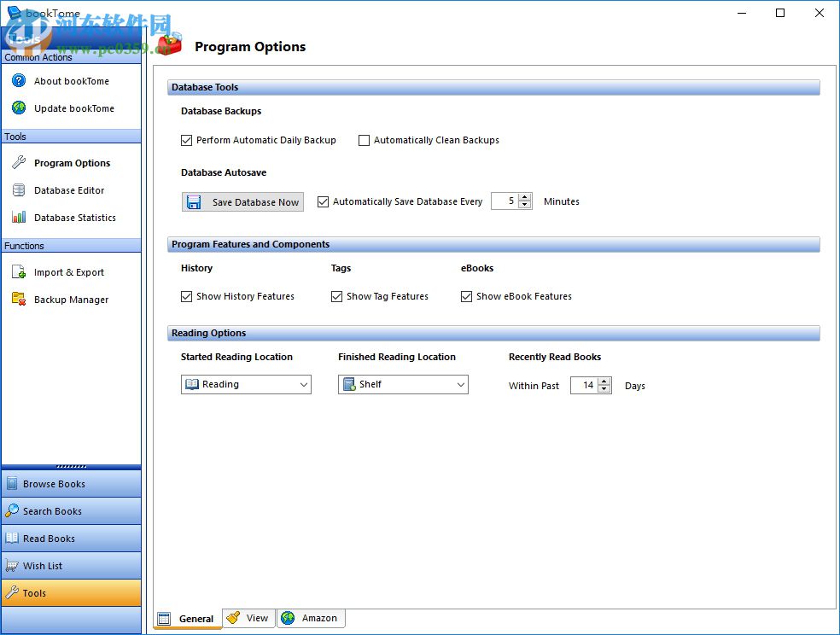Open the Search Books pane
The image size is (840, 635).
tap(71, 510)
